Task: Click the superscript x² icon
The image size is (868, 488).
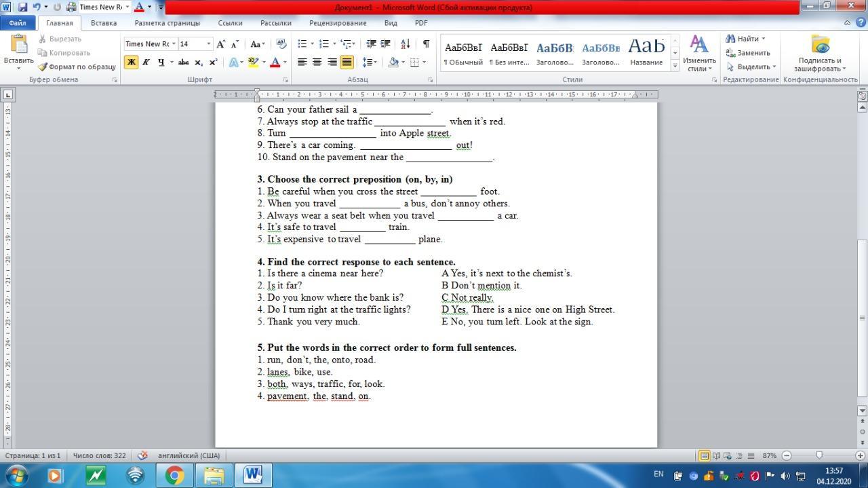Action: (213, 62)
